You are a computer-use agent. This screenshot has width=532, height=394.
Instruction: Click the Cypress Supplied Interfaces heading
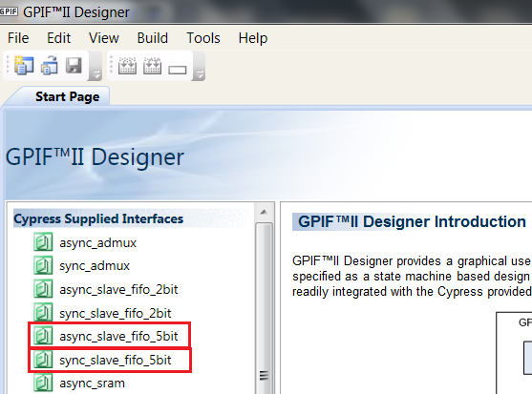[x=98, y=218]
